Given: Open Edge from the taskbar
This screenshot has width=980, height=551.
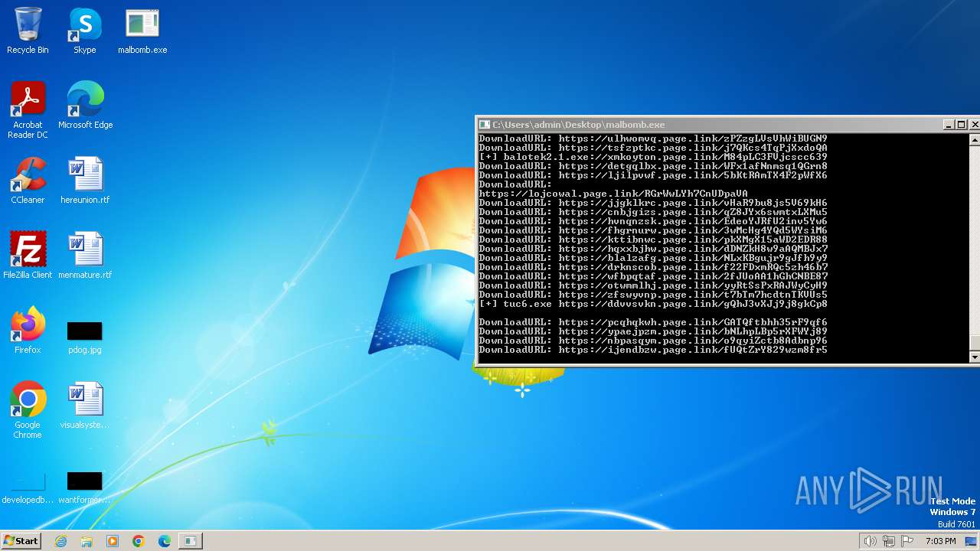Looking at the screenshot, I should (165, 541).
